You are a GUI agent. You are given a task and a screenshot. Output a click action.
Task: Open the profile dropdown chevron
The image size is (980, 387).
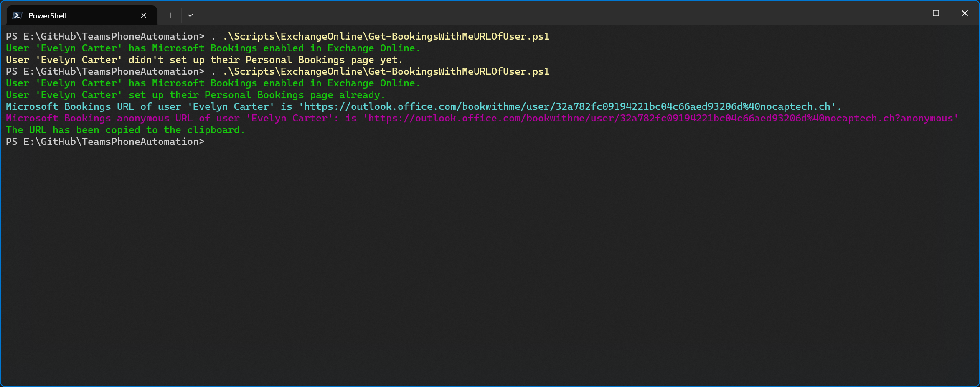pyautogui.click(x=190, y=15)
